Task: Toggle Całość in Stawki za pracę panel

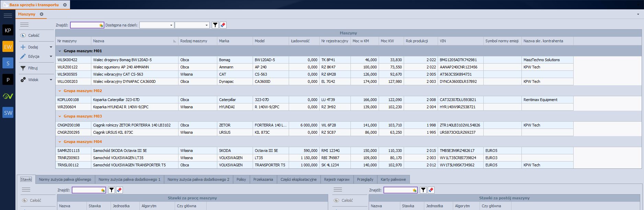Action: click(32, 200)
